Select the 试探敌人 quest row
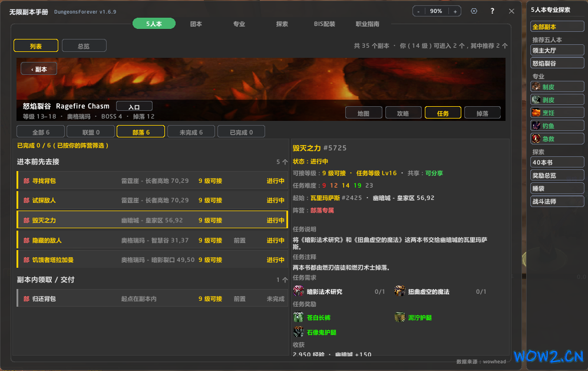 pos(152,200)
